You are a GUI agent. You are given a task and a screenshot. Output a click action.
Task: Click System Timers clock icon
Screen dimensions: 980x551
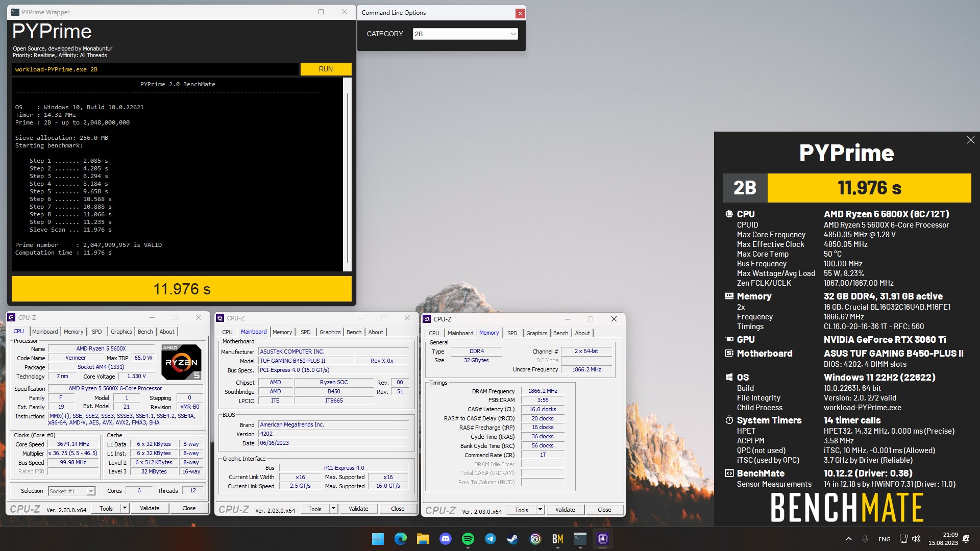pos(729,420)
